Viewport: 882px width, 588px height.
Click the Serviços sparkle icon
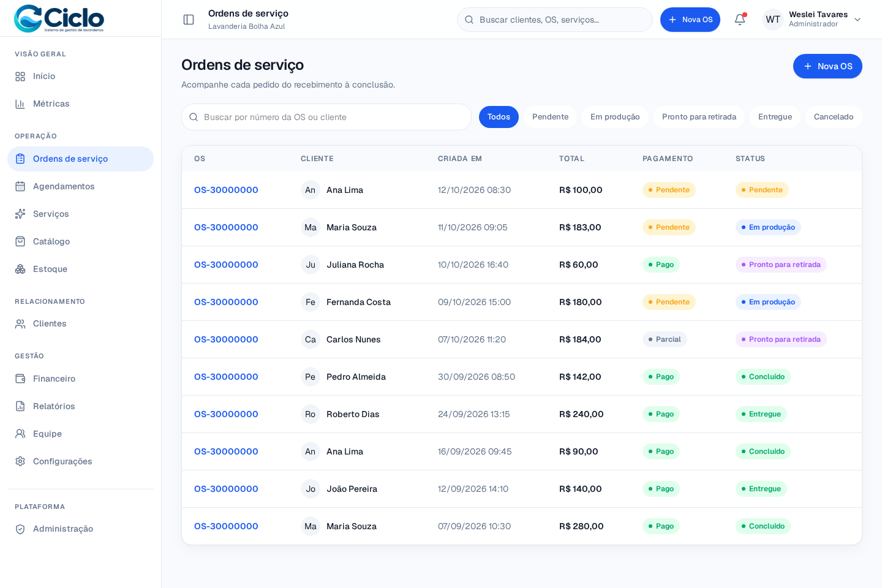tap(20, 214)
